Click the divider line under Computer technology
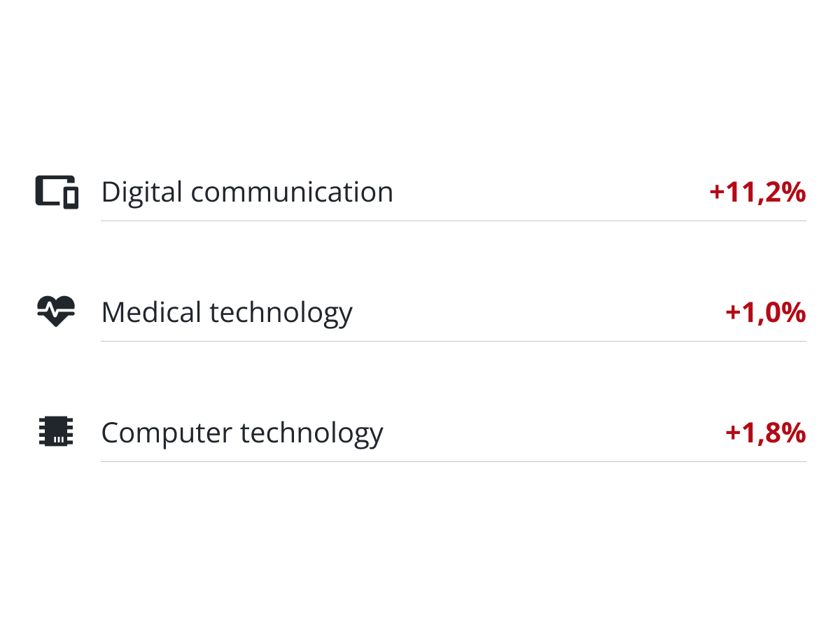The width and height of the screenshot is (840, 630). [454, 461]
